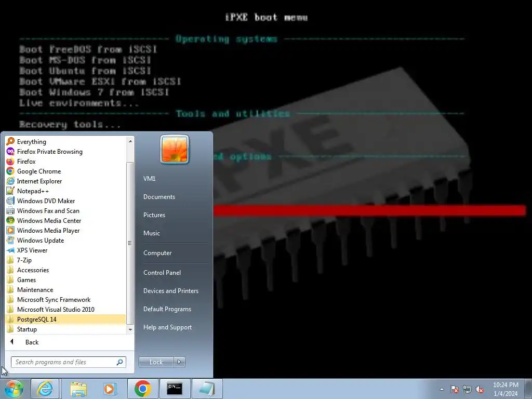Screen dimensions: 532x399
Task: Open Pictures library link
Action: coord(154,215)
